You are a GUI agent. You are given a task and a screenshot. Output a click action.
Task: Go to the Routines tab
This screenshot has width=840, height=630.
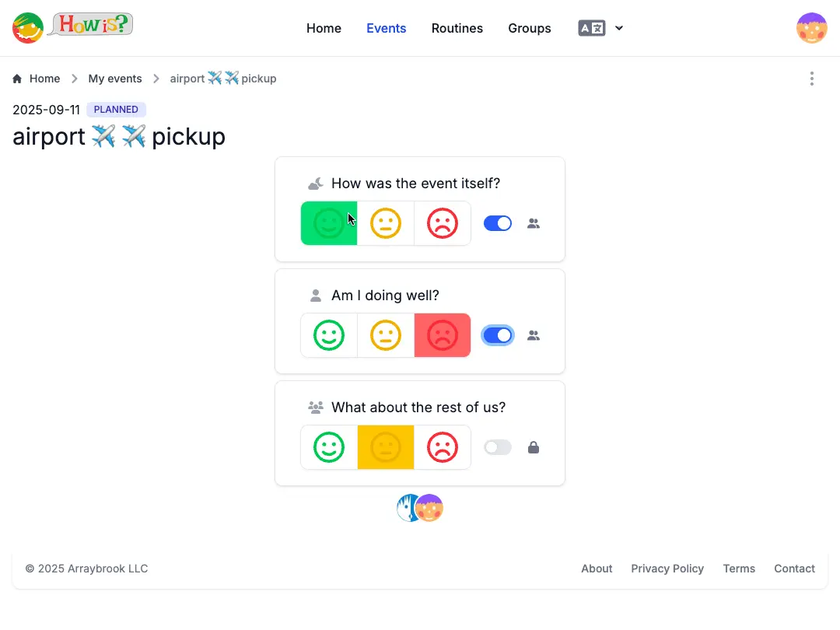457,28
